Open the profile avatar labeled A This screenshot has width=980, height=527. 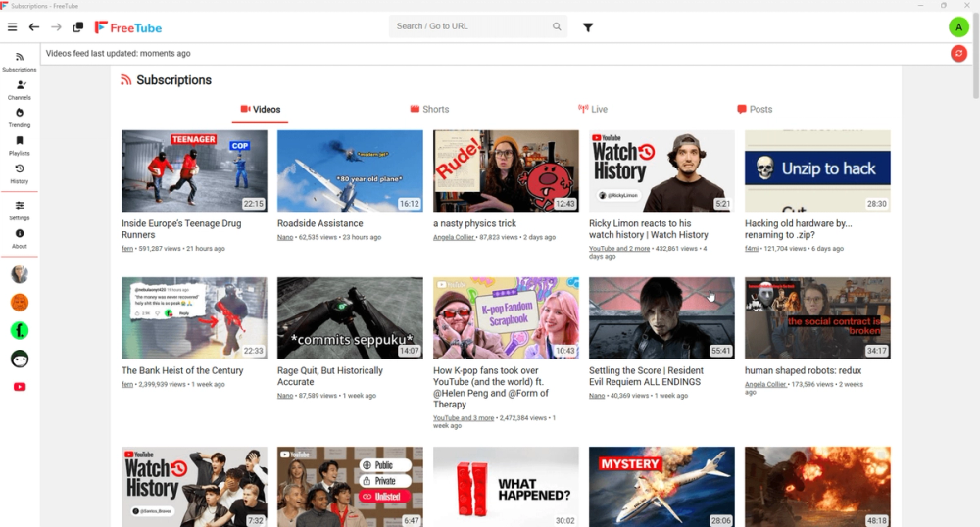pyautogui.click(x=958, y=27)
